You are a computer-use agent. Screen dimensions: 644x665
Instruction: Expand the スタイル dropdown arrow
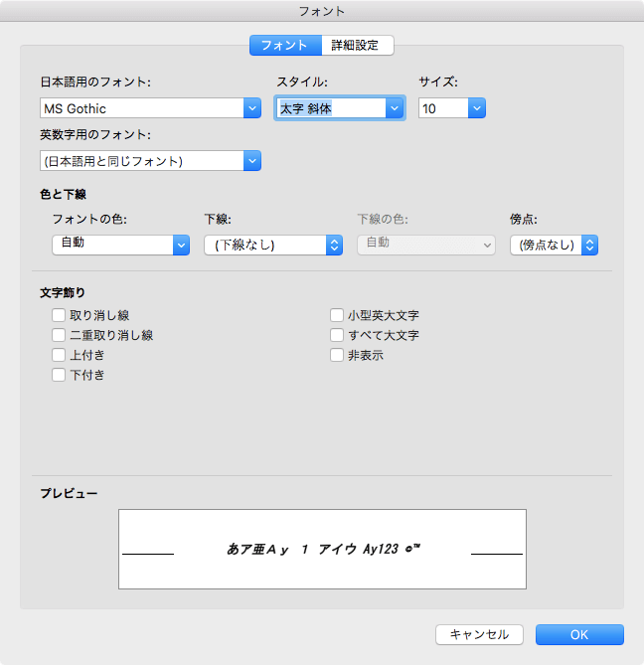coord(395,108)
